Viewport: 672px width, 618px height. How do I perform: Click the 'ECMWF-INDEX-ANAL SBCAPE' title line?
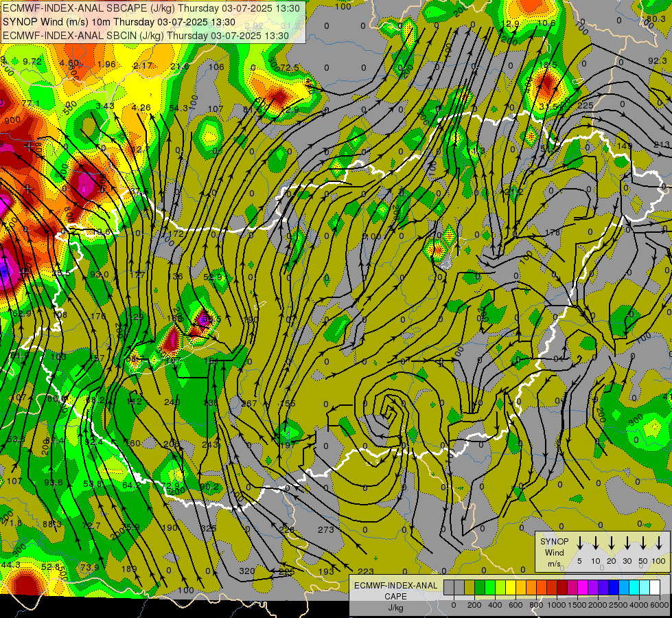(x=151, y=8)
